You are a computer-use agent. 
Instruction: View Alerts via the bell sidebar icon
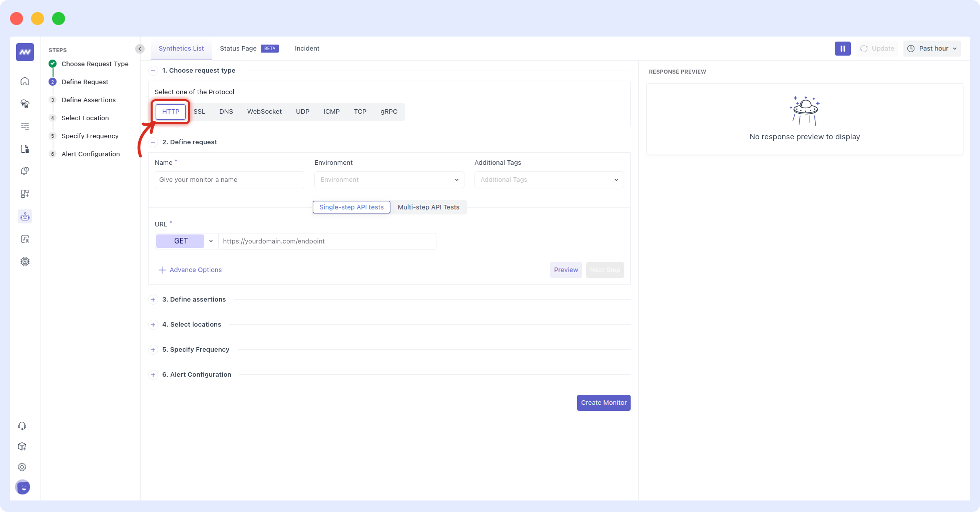25,171
